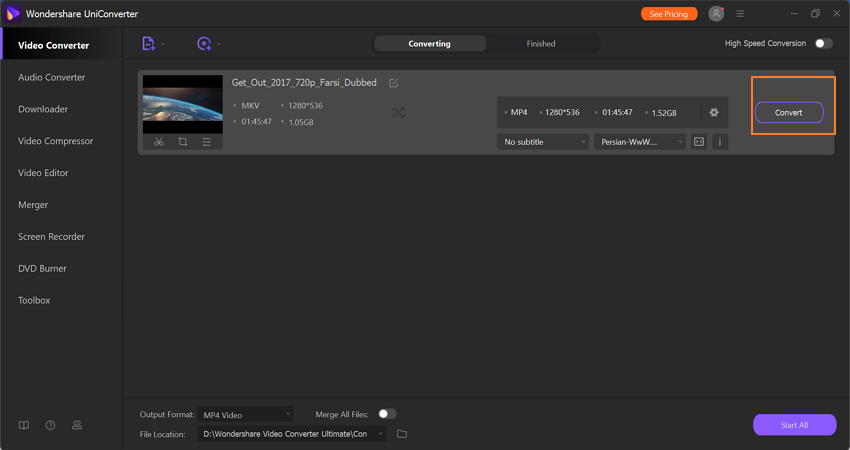
Task: Go to Downloader section
Action: pyautogui.click(x=43, y=109)
